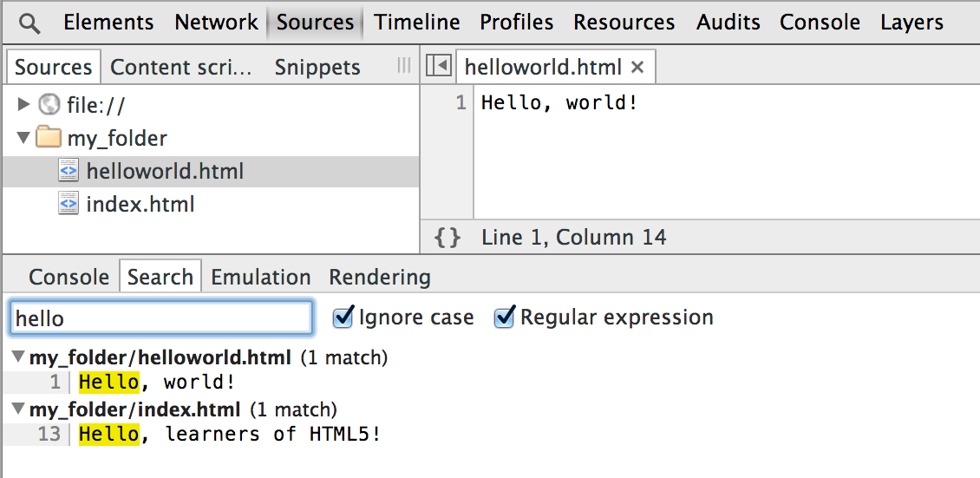Click the file:// globe icon
Viewport: 980px width, 478px height.
click(49, 106)
